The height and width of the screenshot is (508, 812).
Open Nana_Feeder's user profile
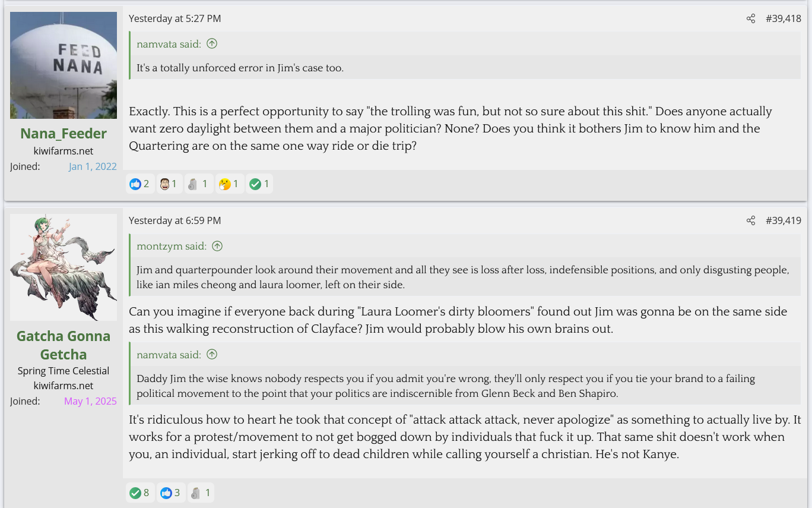(x=64, y=134)
